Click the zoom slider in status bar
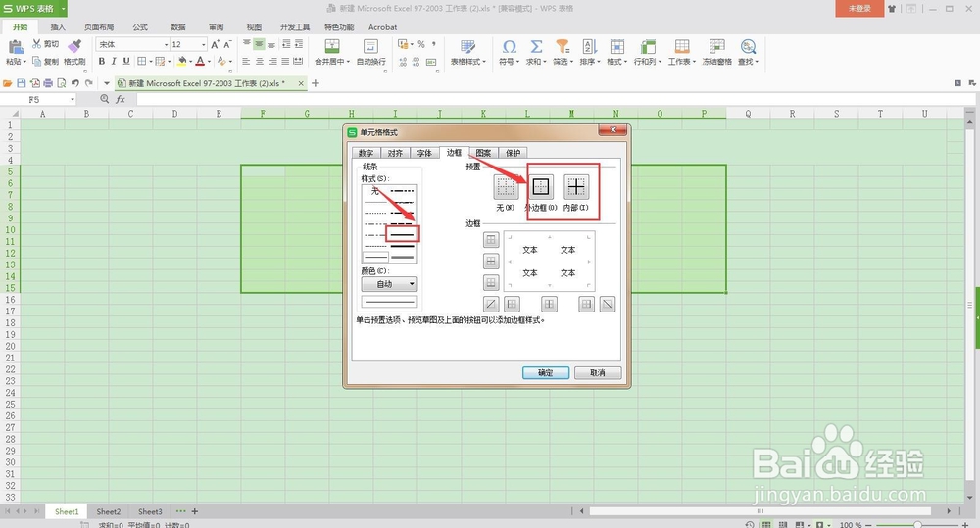980x528 pixels. pyautogui.click(x=917, y=525)
